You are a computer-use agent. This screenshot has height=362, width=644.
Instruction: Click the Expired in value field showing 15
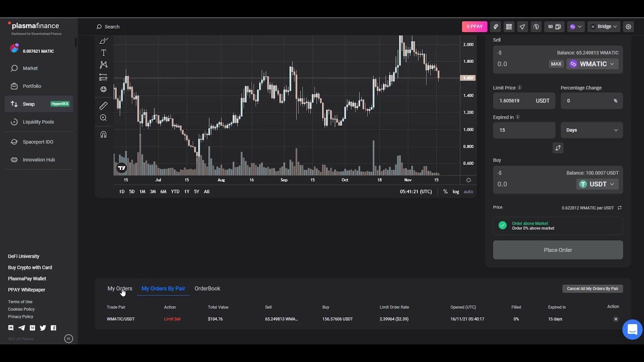524,130
